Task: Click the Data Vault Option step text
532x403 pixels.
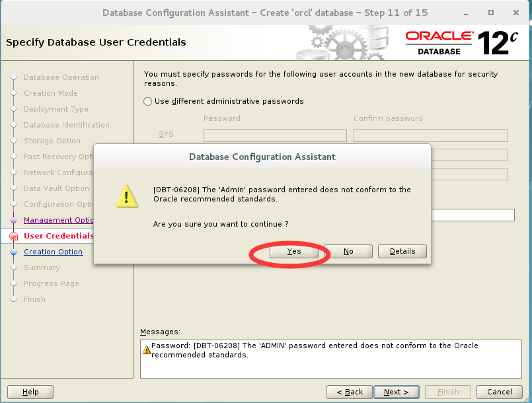Action: 56,188
